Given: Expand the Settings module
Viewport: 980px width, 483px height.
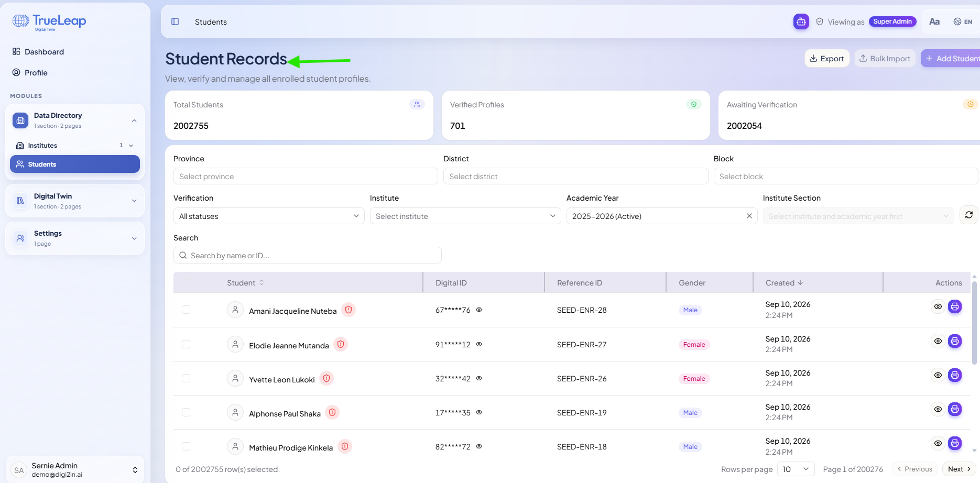Looking at the screenshot, I should click(x=75, y=238).
